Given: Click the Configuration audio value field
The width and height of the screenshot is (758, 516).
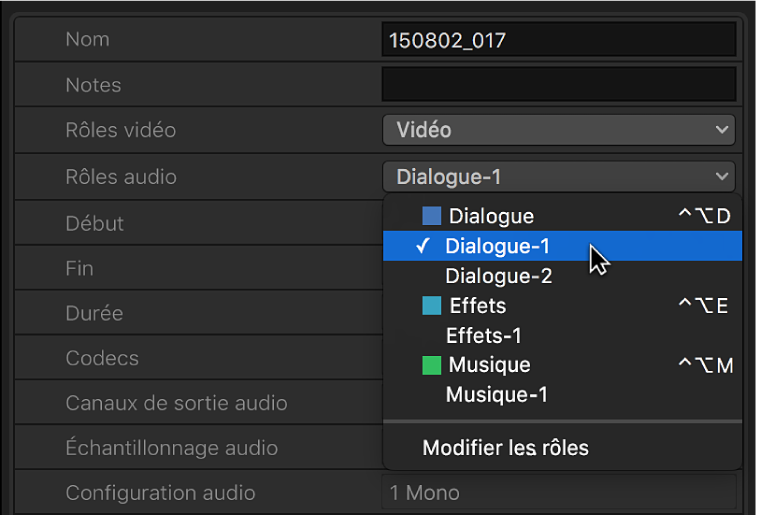Looking at the screenshot, I should point(558,493).
